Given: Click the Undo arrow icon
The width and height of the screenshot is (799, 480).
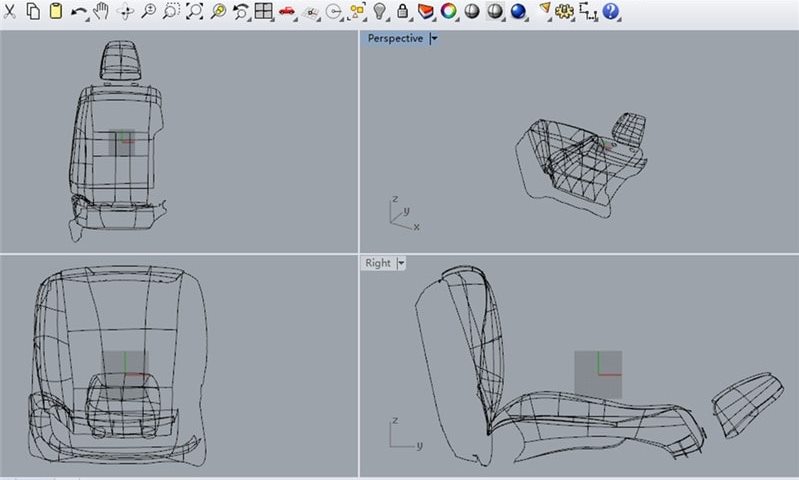Looking at the screenshot, I should coord(78,12).
